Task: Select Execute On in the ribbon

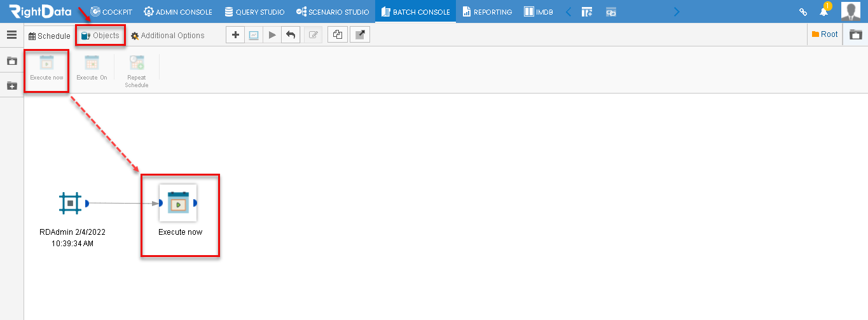Action: 92,68
